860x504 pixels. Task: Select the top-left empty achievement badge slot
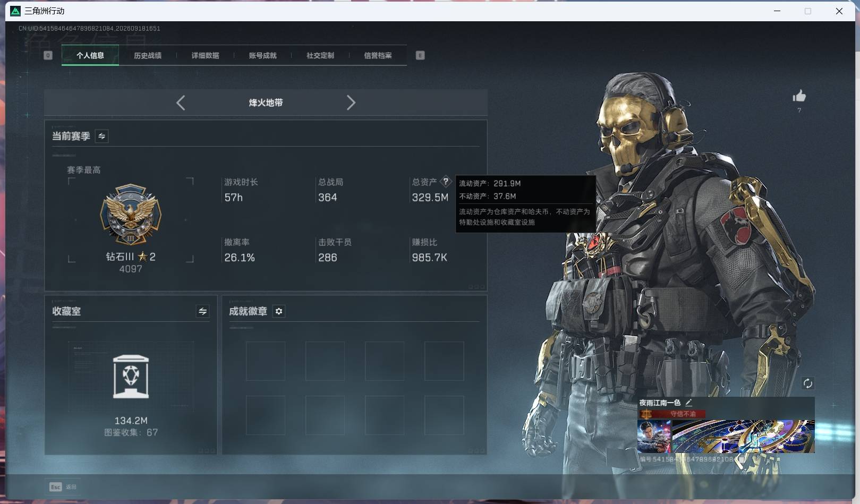[265, 361]
